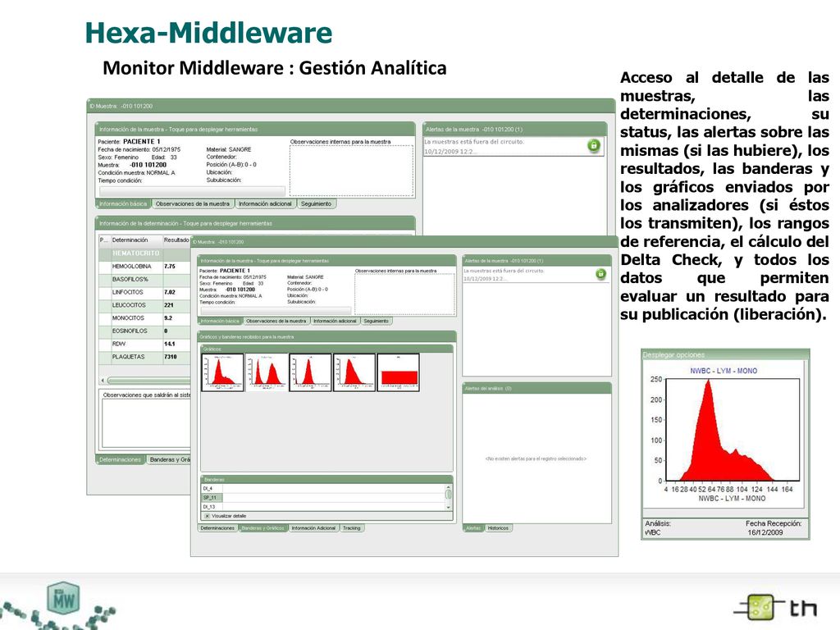Image resolution: width=840 pixels, height=630 pixels.
Task: Click Observaciones internas text box in front window
Action: (x=404, y=294)
